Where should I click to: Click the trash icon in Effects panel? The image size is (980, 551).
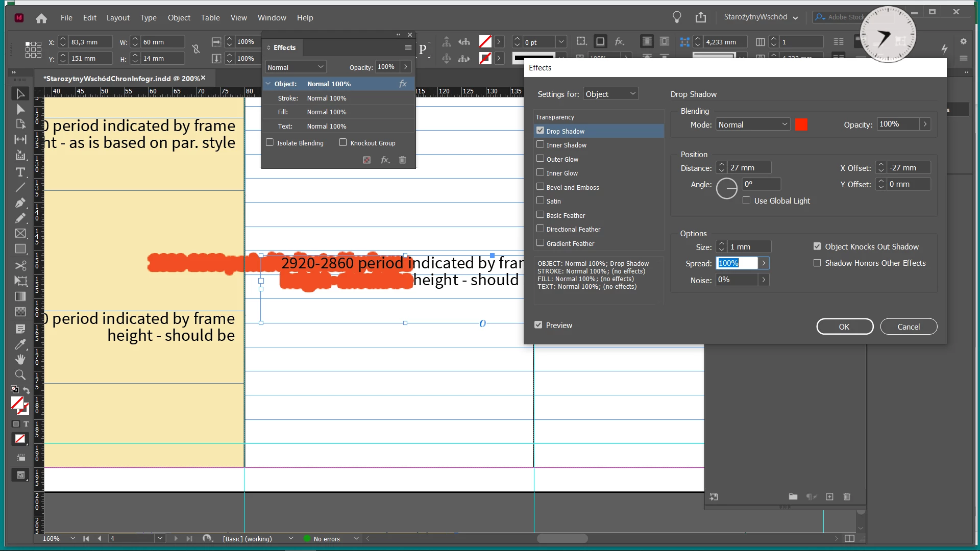(402, 160)
